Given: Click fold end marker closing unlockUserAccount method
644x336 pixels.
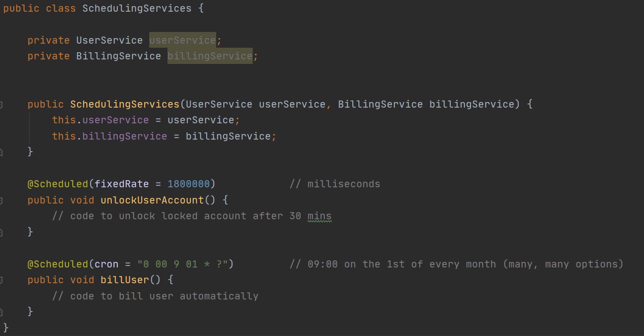Looking at the screenshot, I should pyautogui.click(x=2, y=232).
